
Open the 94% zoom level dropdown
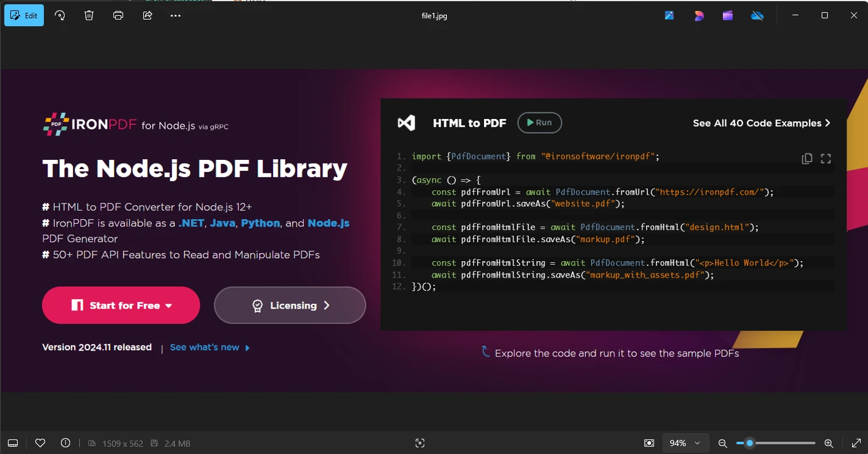tap(685, 443)
